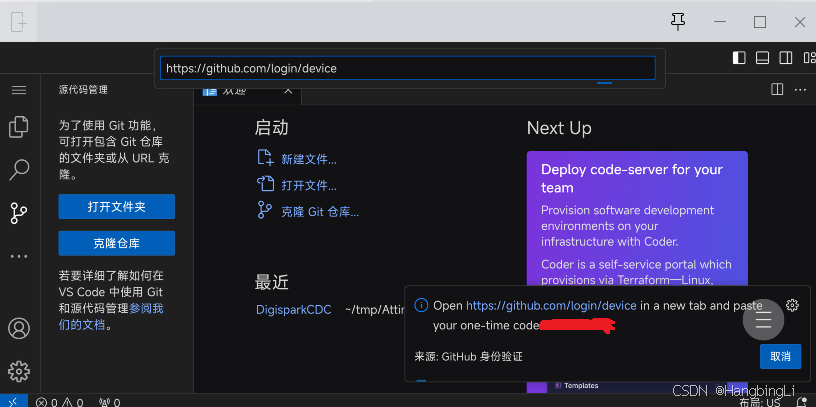Screen dimensions: 816x407
Task: Click the notification bell in status bar
Action: pyautogui.click(x=804, y=402)
